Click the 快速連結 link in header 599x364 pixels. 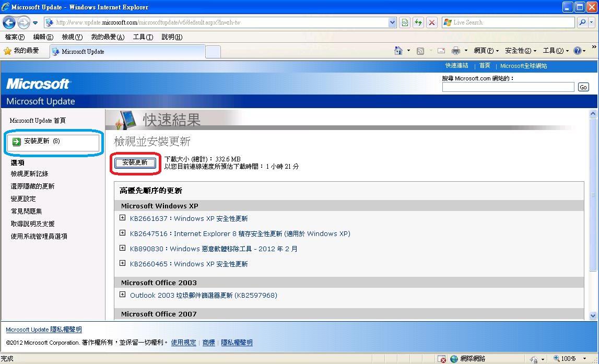pos(456,66)
